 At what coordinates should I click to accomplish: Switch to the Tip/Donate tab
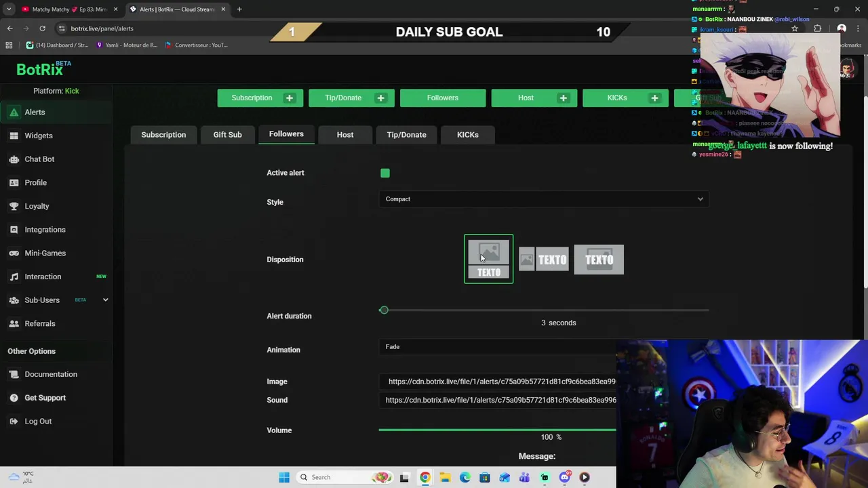406,135
